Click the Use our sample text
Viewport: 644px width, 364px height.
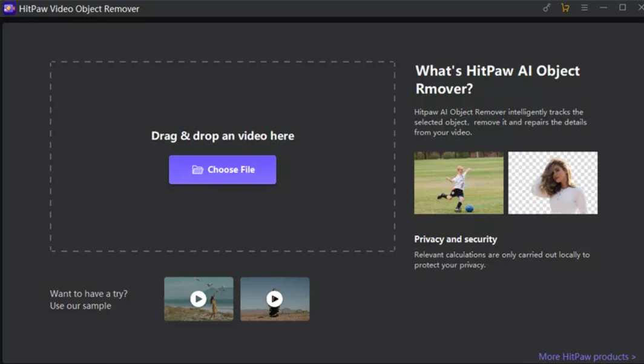[x=80, y=306]
